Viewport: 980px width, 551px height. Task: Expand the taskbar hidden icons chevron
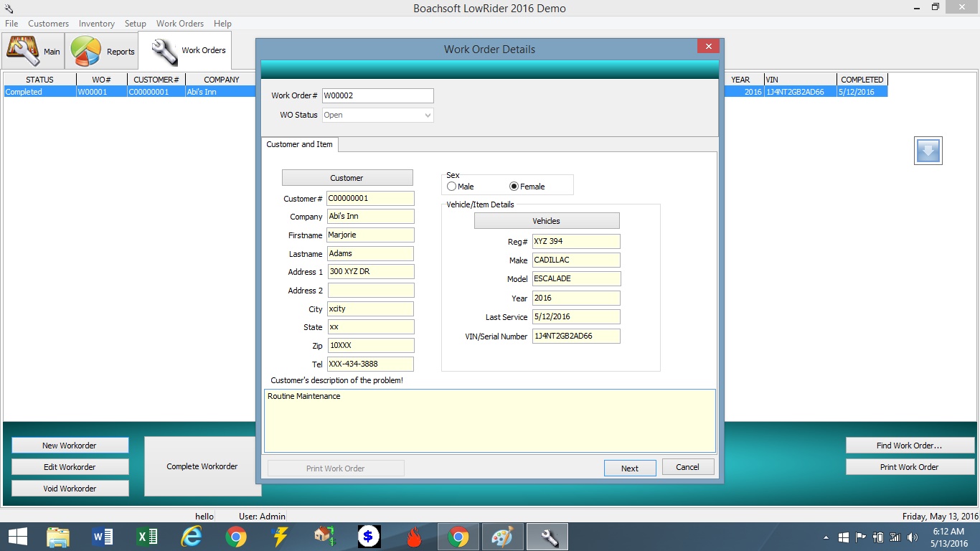coord(825,536)
